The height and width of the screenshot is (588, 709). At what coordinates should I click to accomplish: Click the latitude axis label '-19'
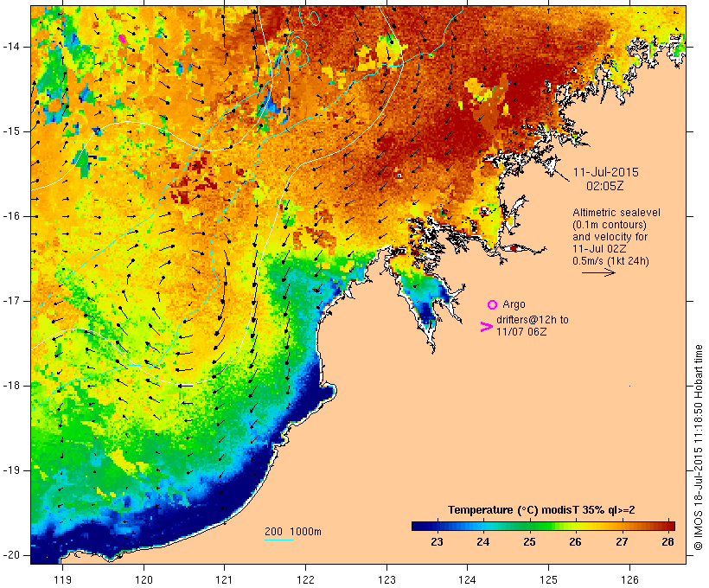[x=11, y=470]
